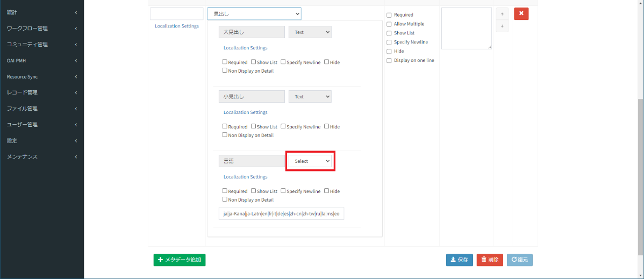Click the blue 保存 save button
This screenshot has width=644, height=279.
tap(459, 260)
